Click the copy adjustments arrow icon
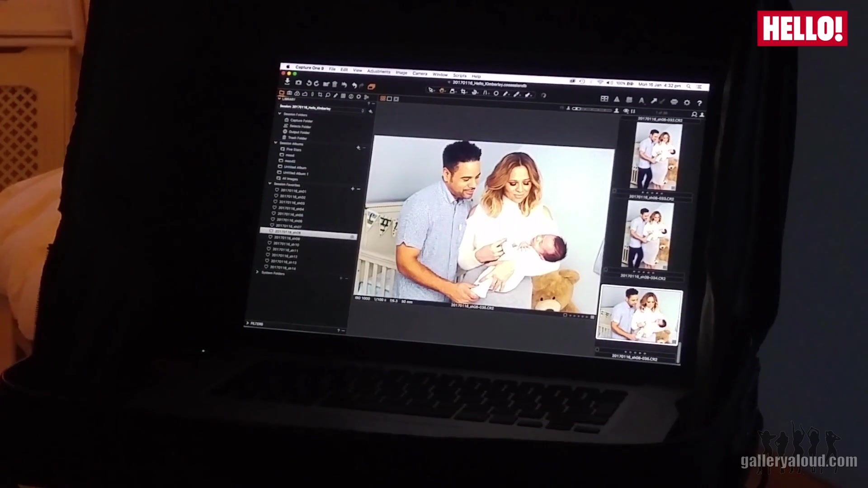 tap(653, 101)
